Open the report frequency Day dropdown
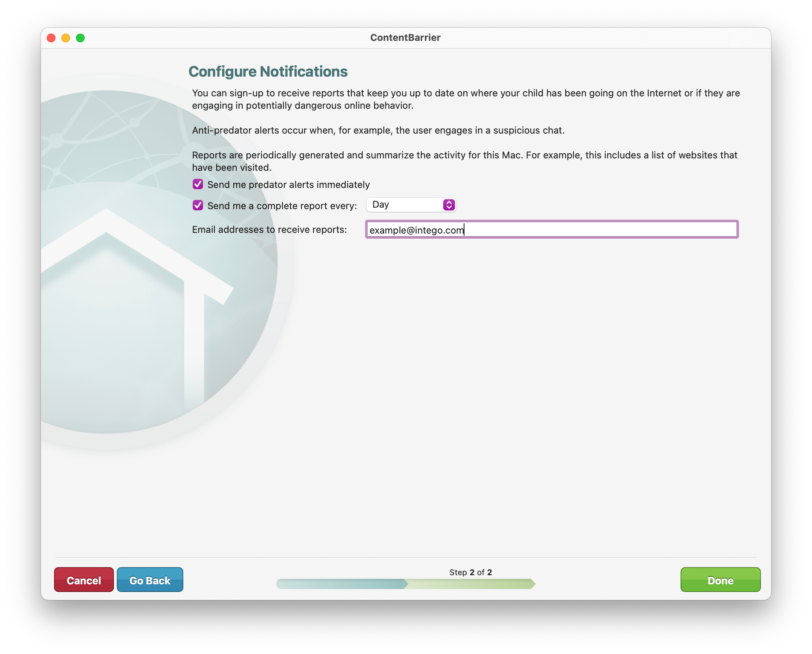The height and width of the screenshot is (654, 812). click(405, 205)
